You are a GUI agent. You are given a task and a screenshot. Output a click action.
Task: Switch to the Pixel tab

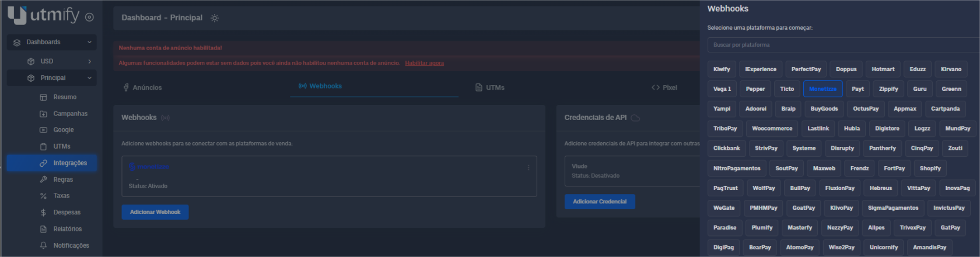click(x=664, y=87)
